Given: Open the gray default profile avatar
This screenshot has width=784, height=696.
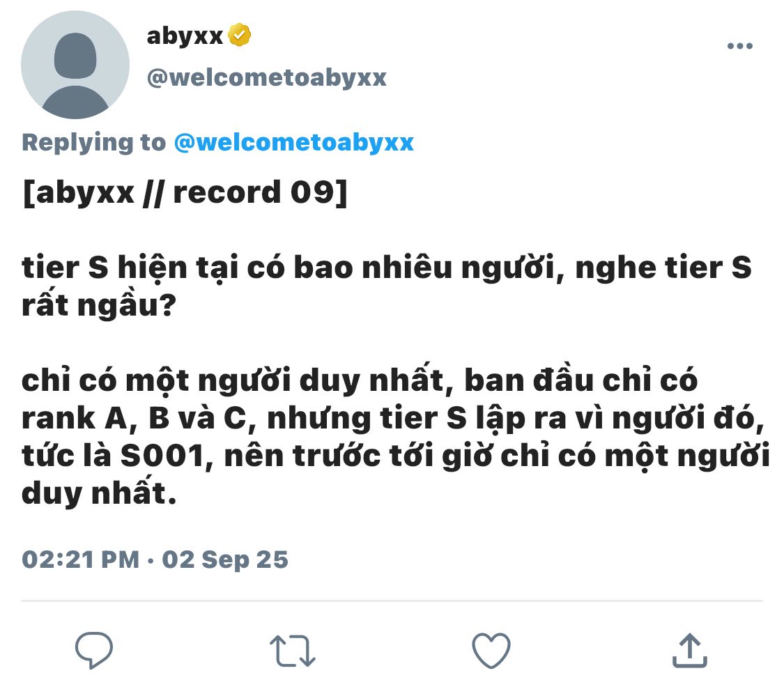Looking at the screenshot, I should pyautogui.click(x=75, y=65).
